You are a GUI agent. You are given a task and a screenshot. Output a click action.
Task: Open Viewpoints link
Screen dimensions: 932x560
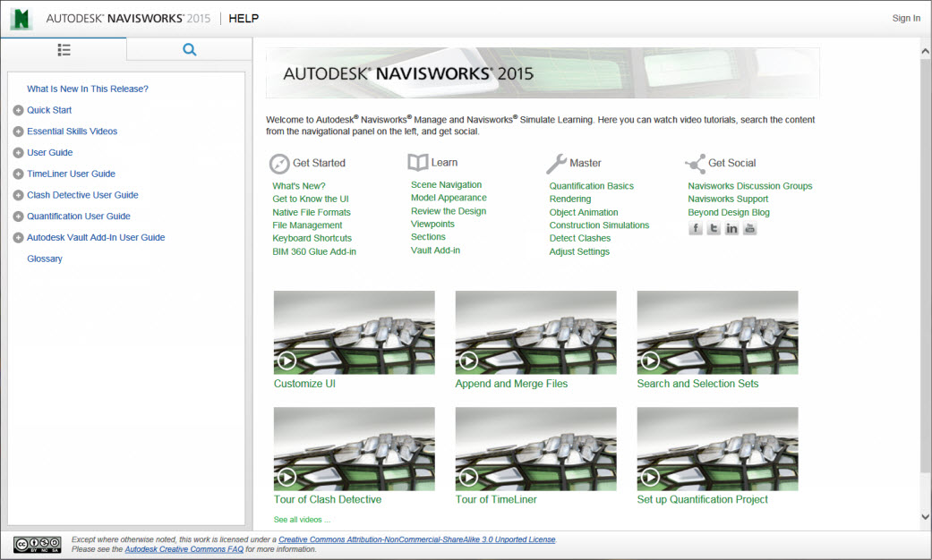[432, 224]
